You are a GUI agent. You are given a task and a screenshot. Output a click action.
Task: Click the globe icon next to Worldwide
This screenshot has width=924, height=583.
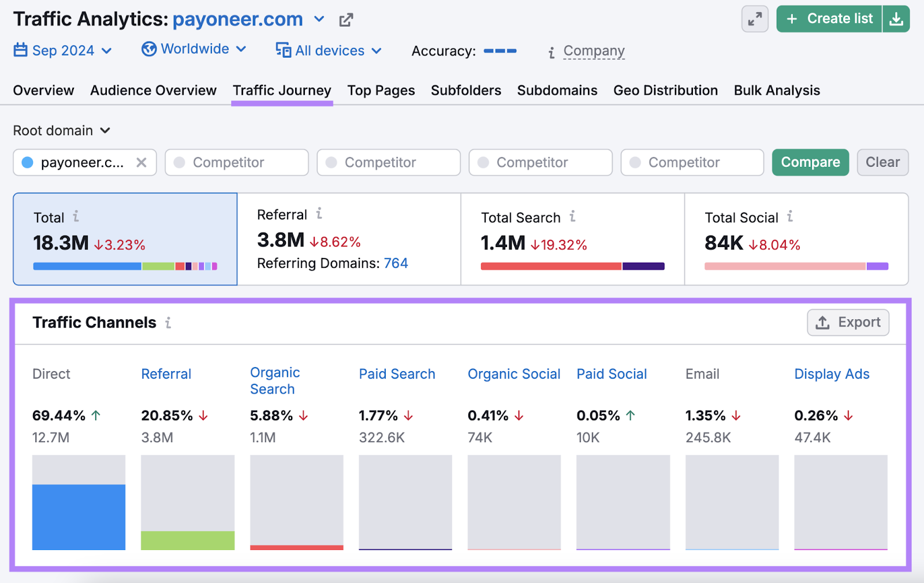[149, 49]
